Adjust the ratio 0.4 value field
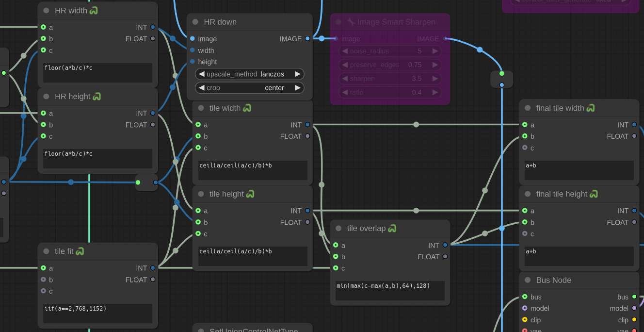This screenshot has width=644, height=332. 390,92
